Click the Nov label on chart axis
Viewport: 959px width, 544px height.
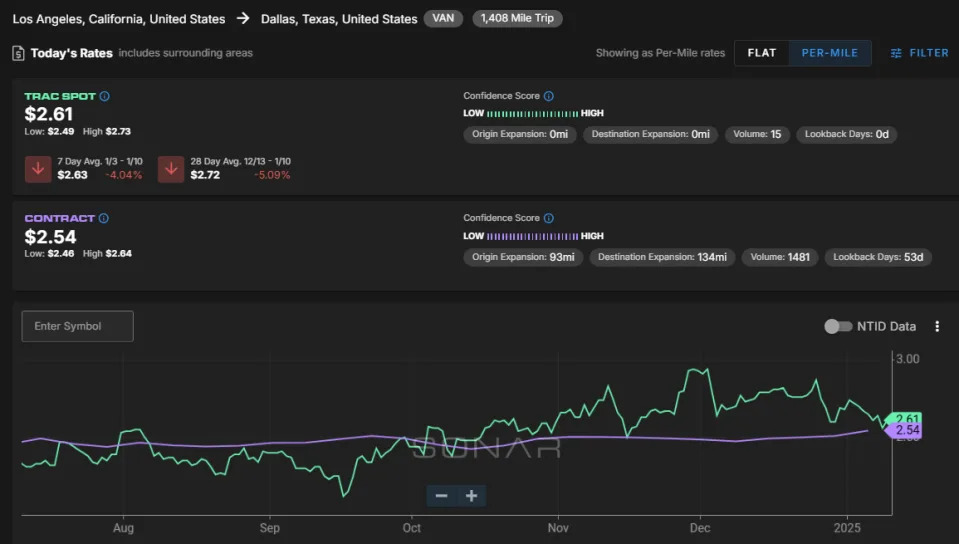(x=558, y=527)
